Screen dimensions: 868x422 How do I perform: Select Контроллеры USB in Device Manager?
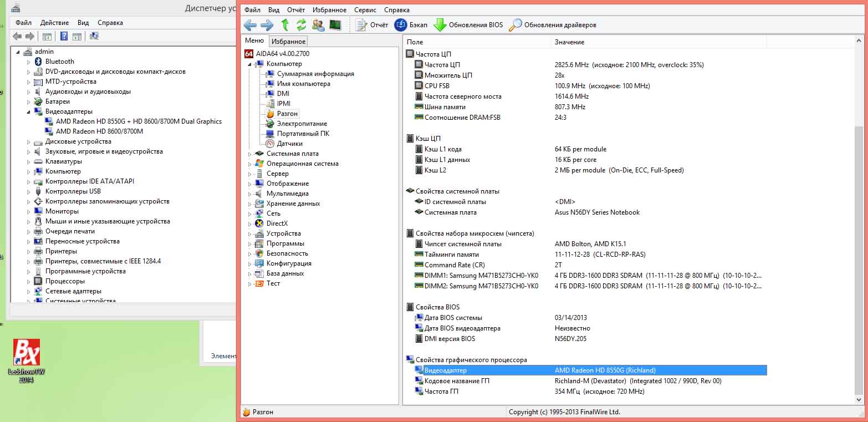point(73,191)
